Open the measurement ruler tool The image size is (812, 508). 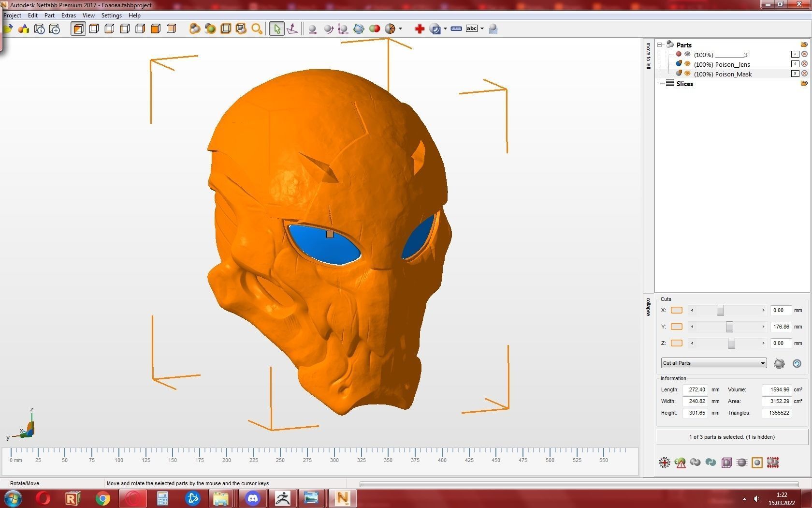[x=456, y=29]
